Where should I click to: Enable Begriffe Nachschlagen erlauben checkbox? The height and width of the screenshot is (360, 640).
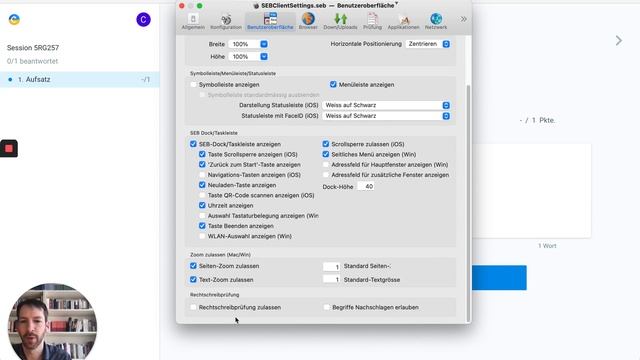pos(327,307)
